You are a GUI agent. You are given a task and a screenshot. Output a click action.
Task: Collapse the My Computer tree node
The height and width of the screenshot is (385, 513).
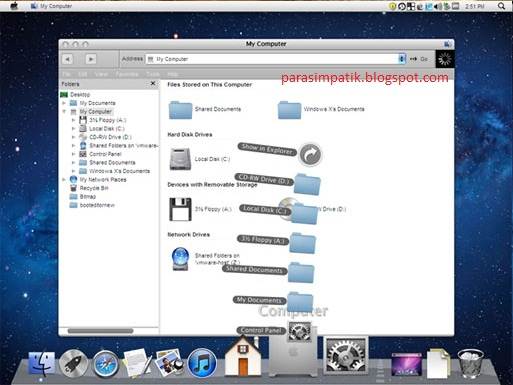point(64,111)
